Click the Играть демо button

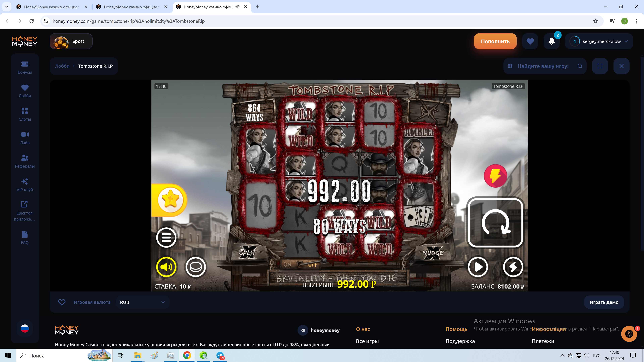tap(604, 302)
